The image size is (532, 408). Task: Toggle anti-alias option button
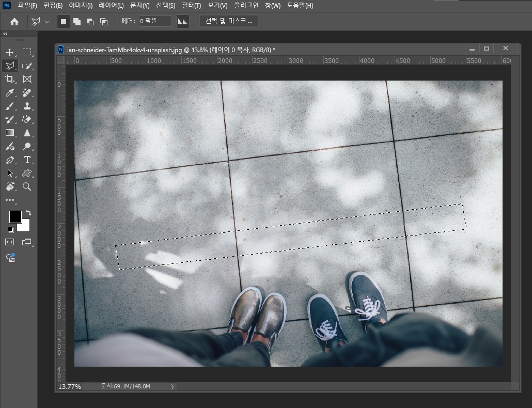click(182, 21)
